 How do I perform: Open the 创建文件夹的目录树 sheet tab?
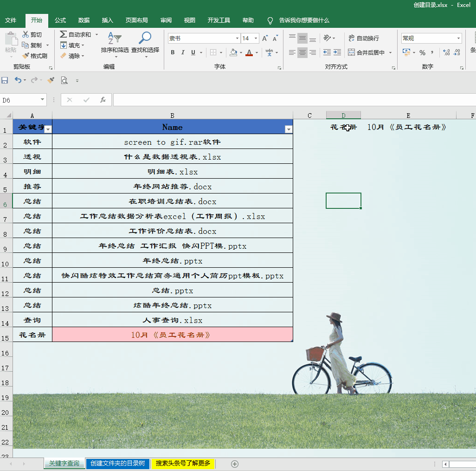click(117, 463)
